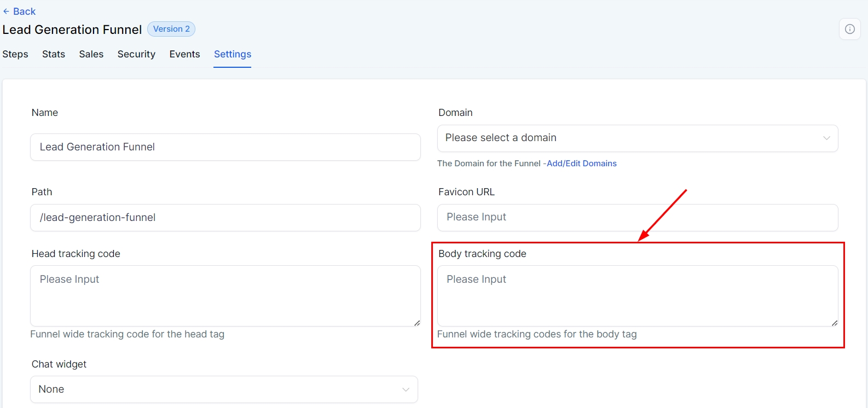Click the Favicon URL input field
868x408 pixels.
pos(637,218)
